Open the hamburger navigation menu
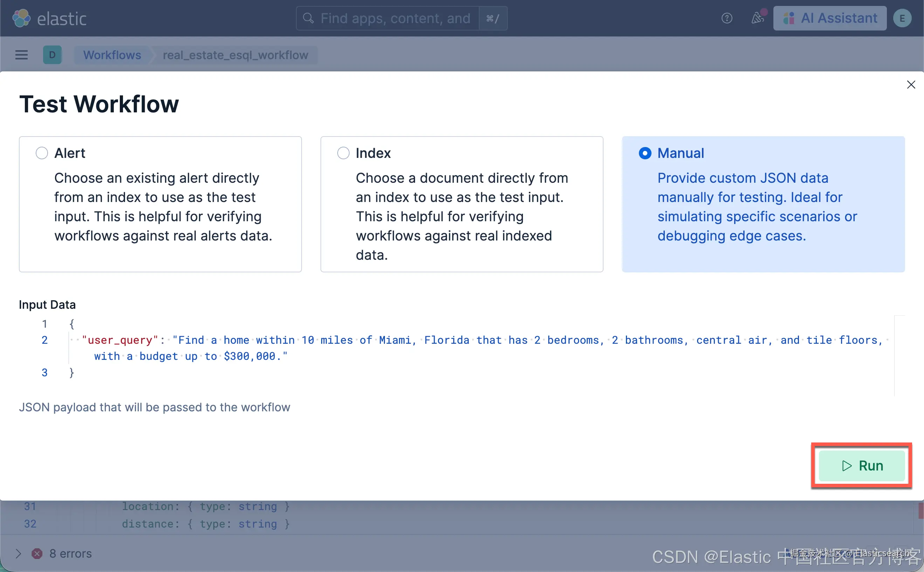This screenshot has width=924, height=572. click(22, 55)
